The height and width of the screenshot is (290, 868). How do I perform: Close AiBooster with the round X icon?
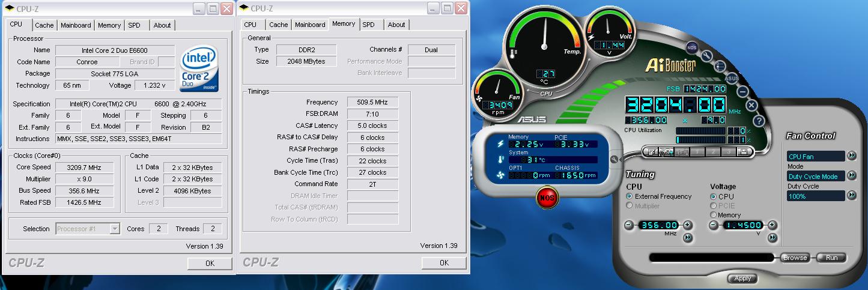pyautogui.click(x=751, y=105)
